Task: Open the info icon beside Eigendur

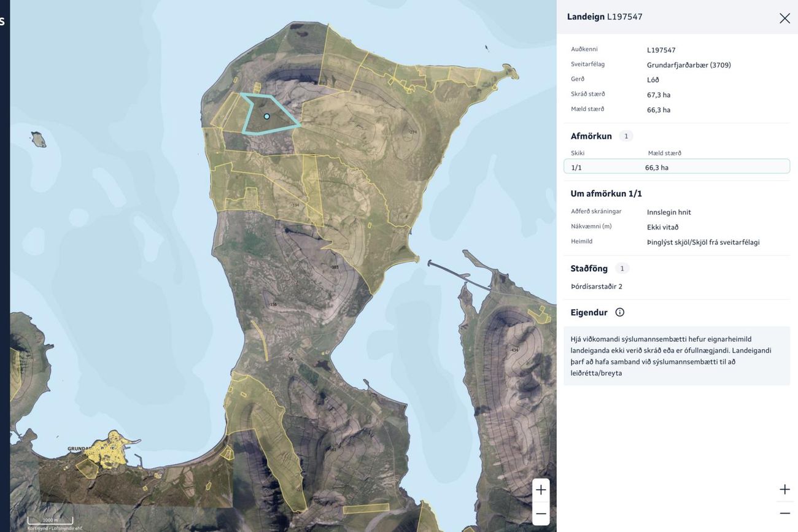Action: point(619,312)
